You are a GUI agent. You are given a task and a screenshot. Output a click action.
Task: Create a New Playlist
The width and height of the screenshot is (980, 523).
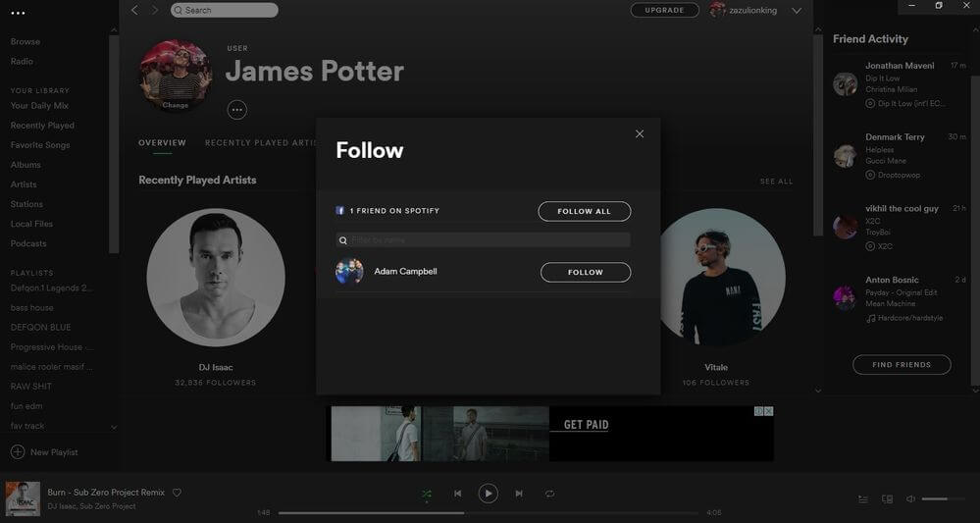pos(44,451)
